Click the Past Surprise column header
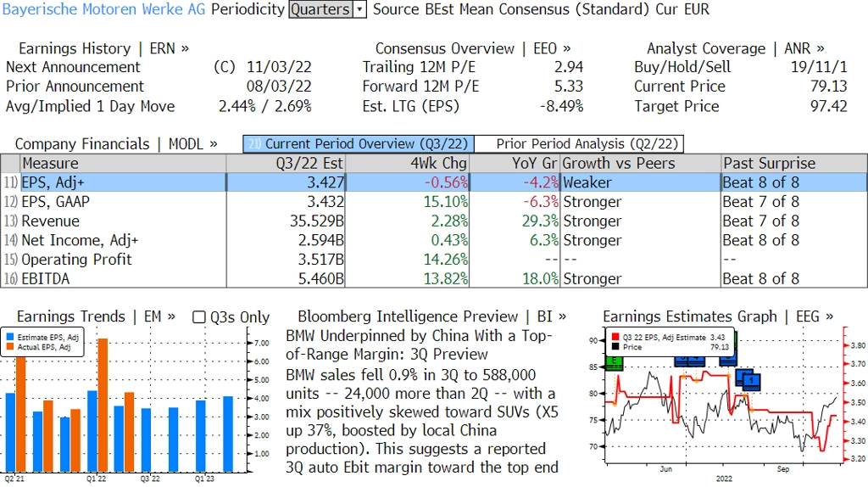This screenshot has width=868, height=487. point(794,164)
